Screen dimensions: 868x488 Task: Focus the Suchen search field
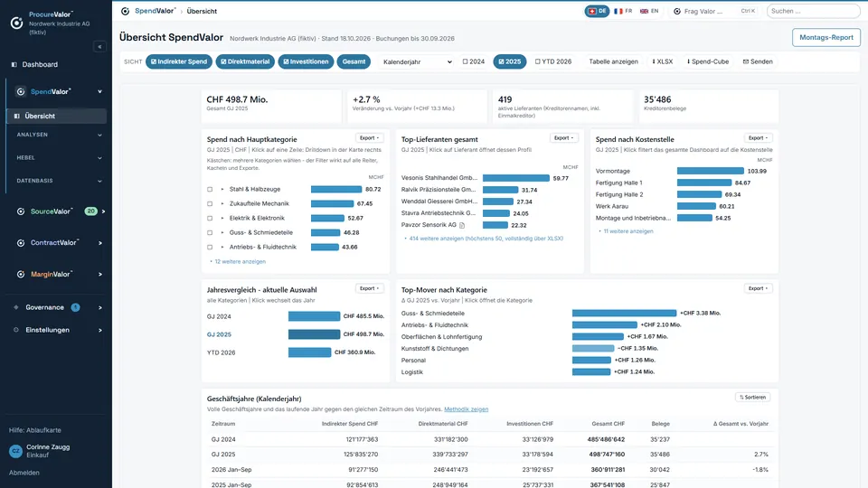coord(813,11)
